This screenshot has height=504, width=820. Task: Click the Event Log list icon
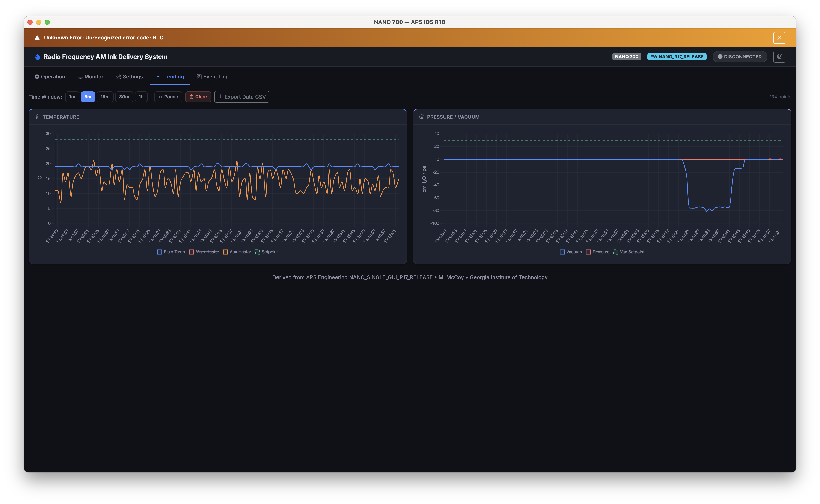pos(199,76)
